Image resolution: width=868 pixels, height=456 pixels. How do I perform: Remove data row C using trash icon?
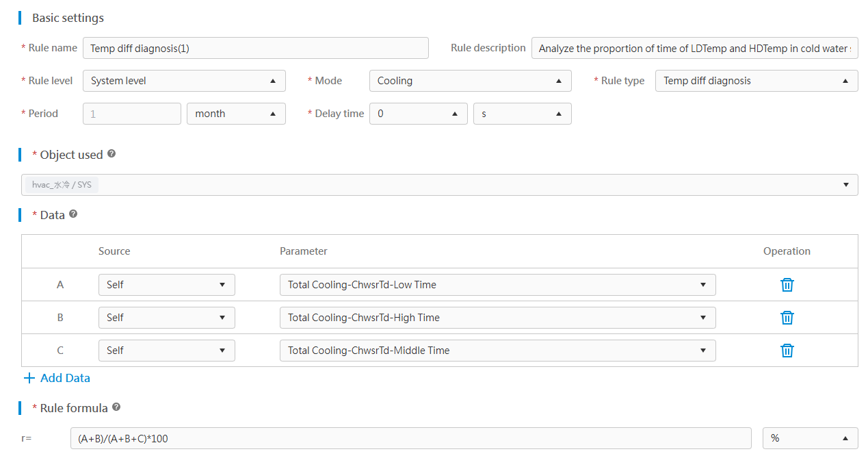[787, 351]
